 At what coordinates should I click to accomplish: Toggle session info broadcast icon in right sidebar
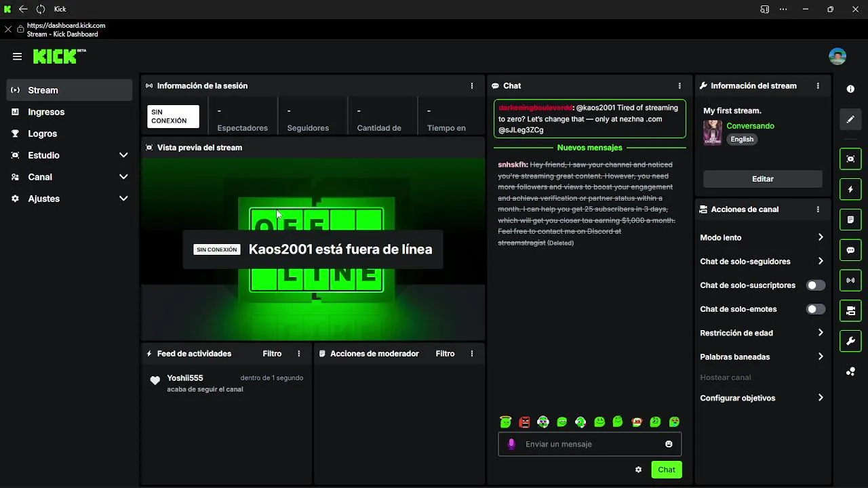pos(850,280)
